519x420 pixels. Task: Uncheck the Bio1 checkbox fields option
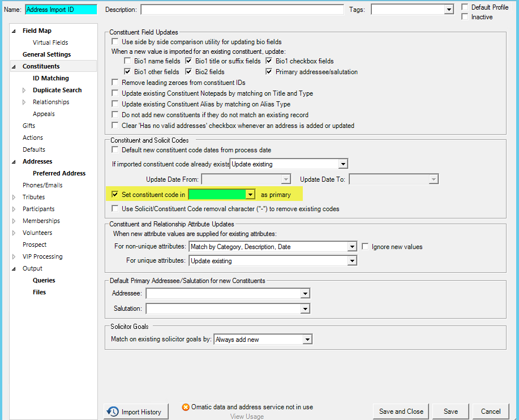(269, 61)
